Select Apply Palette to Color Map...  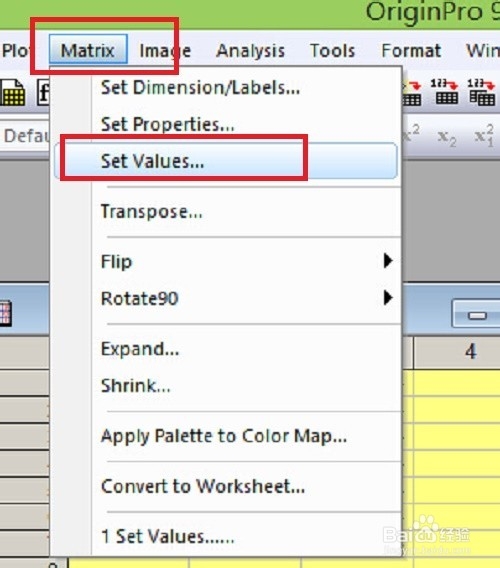coord(226,436)
